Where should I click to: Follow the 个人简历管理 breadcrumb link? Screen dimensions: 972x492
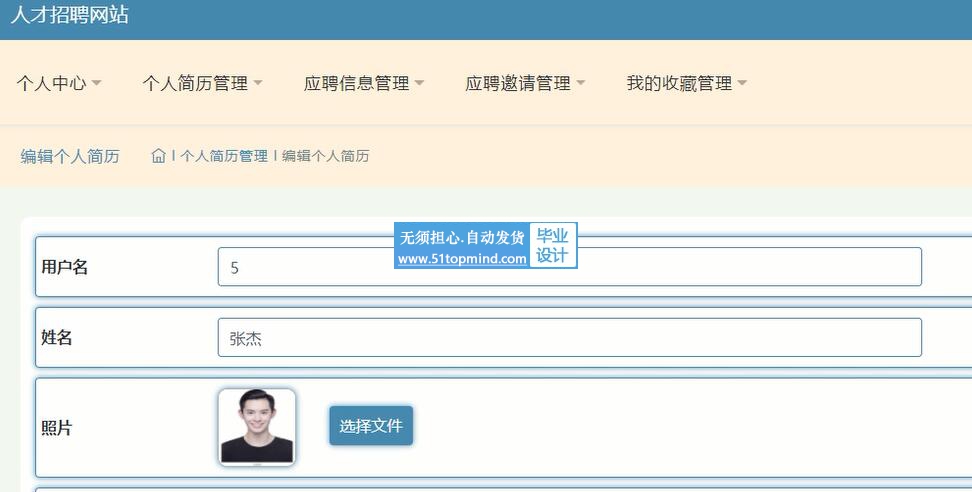pyautogui.click(x=224, y=156)
